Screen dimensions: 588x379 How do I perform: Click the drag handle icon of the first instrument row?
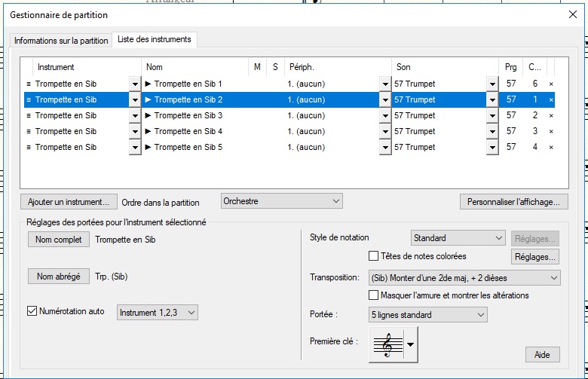click(x=29, y=84)
